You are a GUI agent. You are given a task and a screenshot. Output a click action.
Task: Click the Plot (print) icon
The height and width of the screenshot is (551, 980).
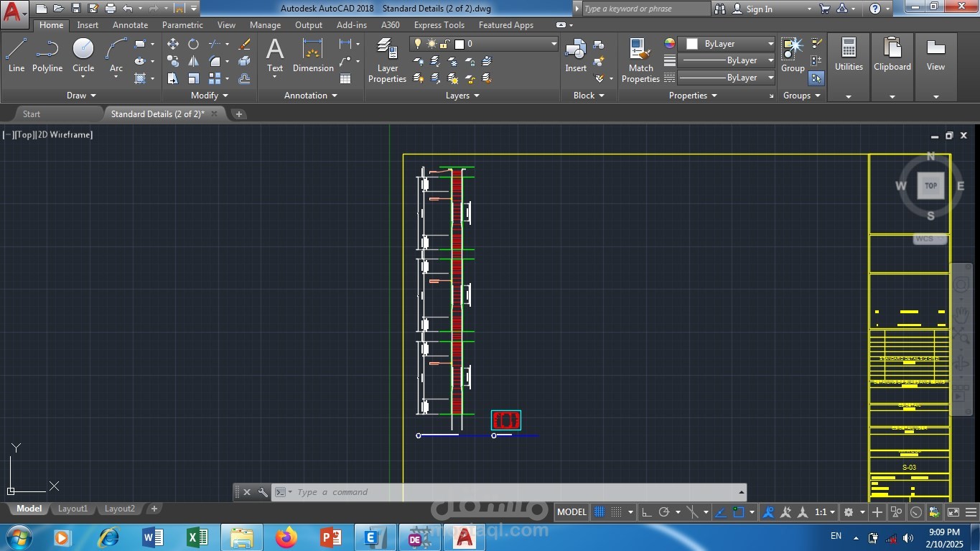pyautogui.click(x=111, y=9)
